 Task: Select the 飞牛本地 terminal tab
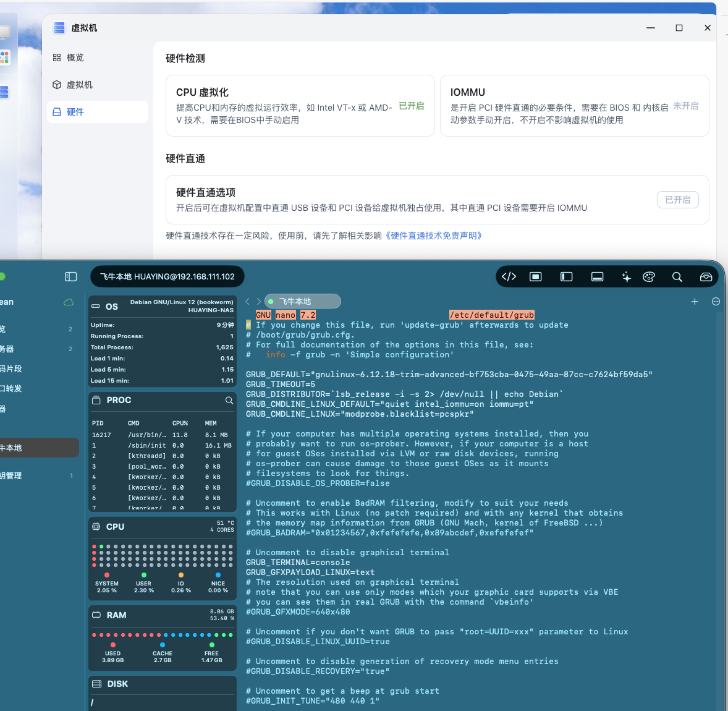302,301
